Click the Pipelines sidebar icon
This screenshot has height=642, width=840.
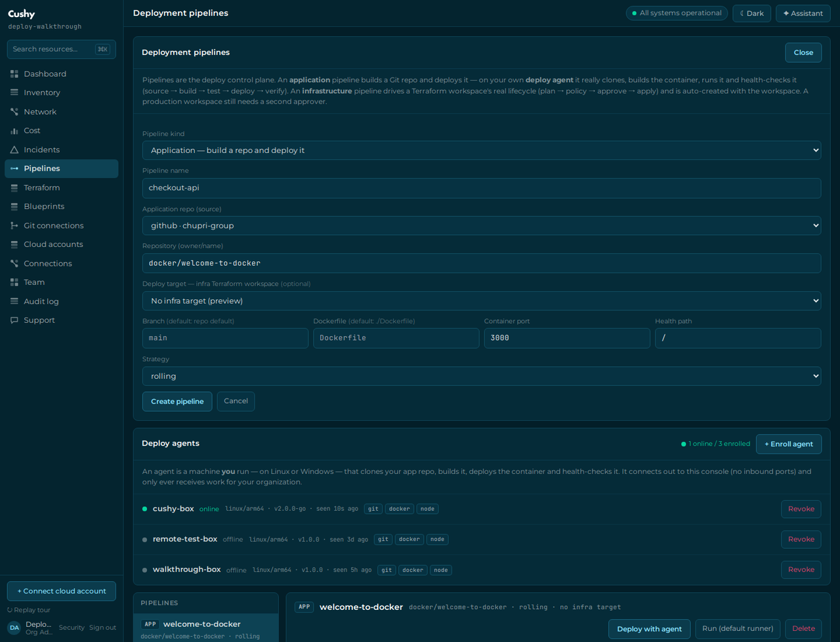point(14,169)
